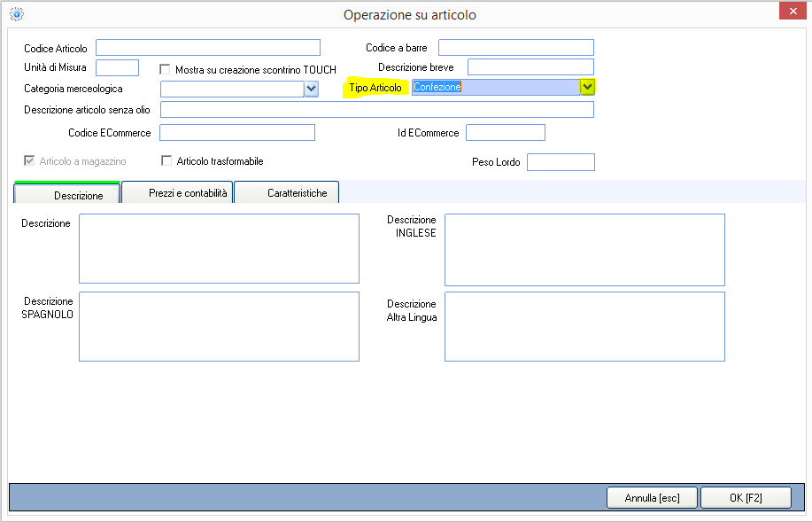Screen dimensions: 812x522
Task: Toggle Mostra su creazione scontrino TOUCH checkbox
Action: click(x=165, y=69)
